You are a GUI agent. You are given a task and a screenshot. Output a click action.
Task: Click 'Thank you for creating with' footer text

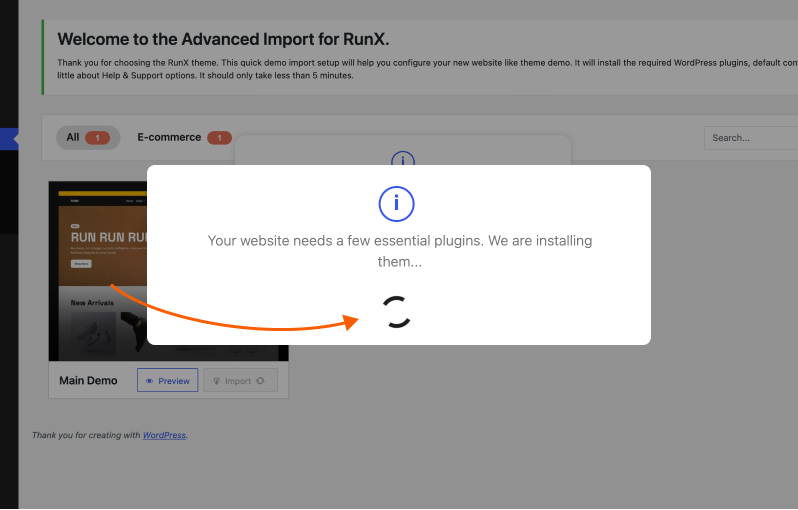tap(86, 435)
